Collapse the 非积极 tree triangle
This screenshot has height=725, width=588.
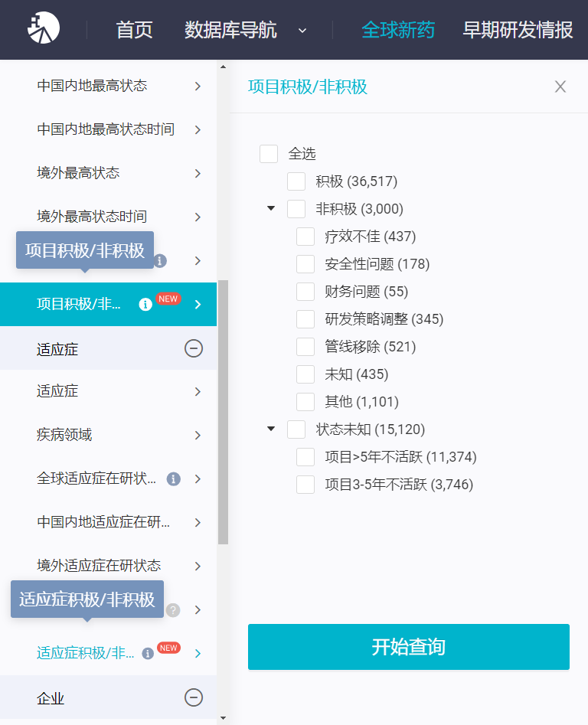[x=271, y=208]
